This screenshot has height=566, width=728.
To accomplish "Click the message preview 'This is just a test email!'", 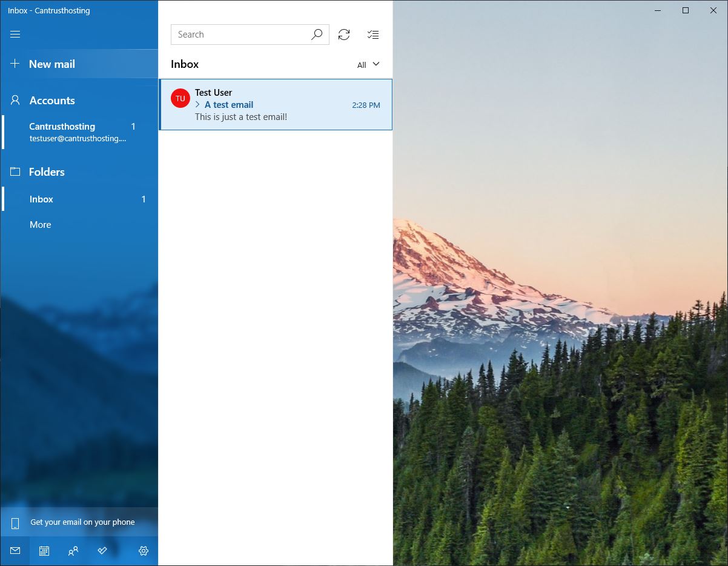I will [x=241, y=117].
